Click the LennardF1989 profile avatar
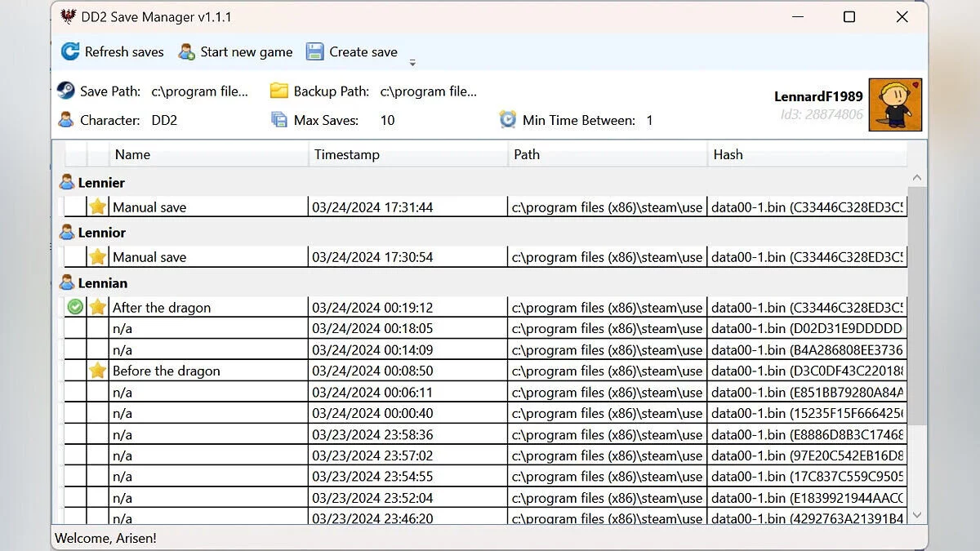This screenshot has height=551, width=980. click(895, 105)
